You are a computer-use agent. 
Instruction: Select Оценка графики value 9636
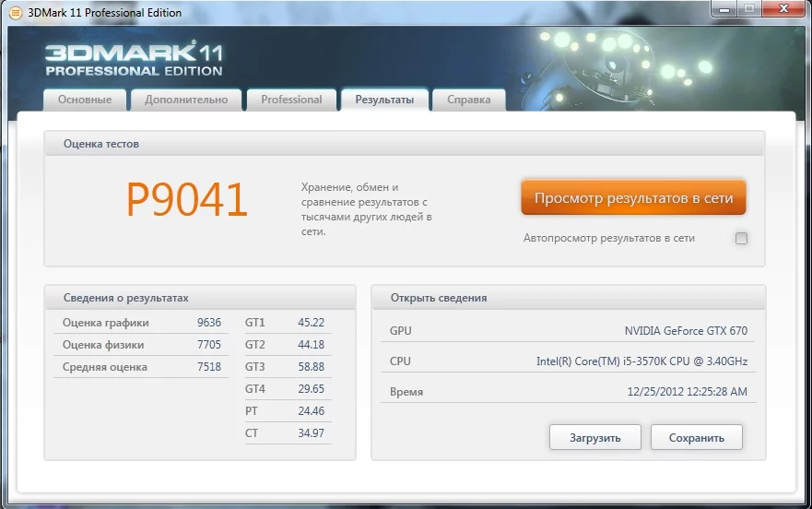click(x=209, y=323)
